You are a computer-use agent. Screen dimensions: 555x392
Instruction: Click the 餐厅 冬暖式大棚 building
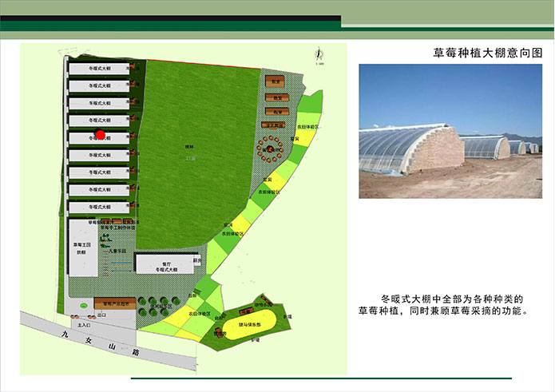click(x=165, y=264)
